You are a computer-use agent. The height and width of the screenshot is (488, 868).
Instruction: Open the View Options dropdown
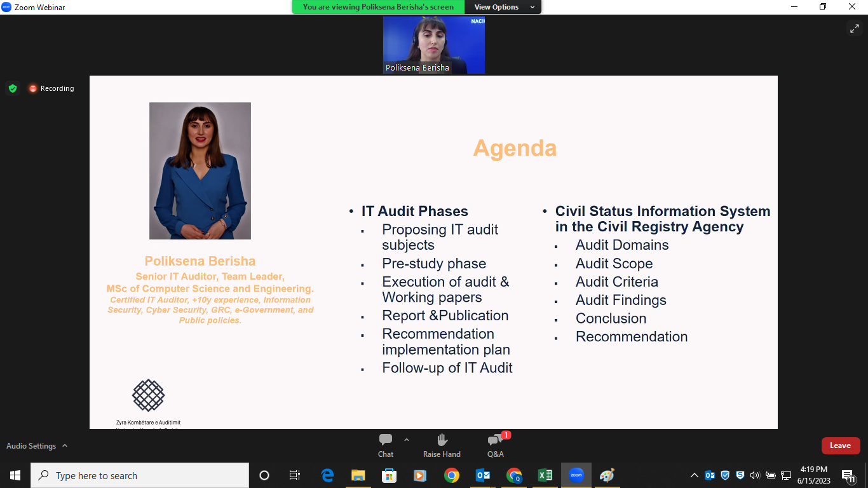coord(504,7)
